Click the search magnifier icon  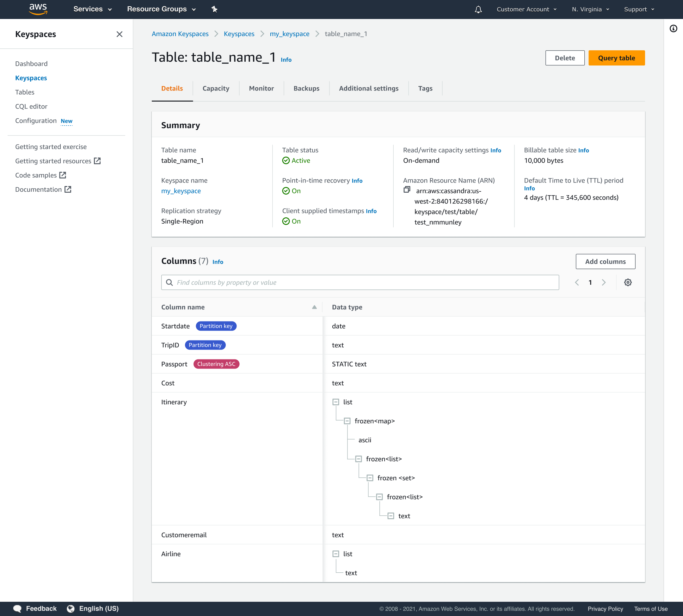tap(169, 282)
